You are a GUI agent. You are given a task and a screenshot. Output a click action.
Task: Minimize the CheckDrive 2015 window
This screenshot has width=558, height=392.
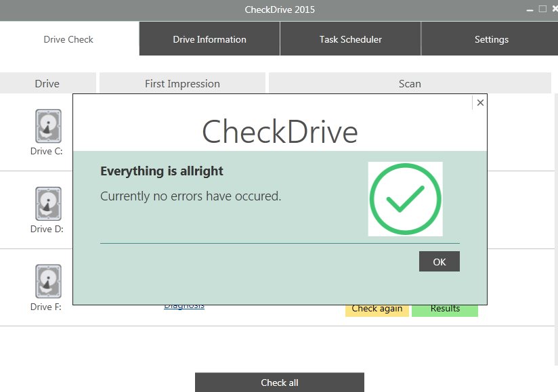click(530, 9)
